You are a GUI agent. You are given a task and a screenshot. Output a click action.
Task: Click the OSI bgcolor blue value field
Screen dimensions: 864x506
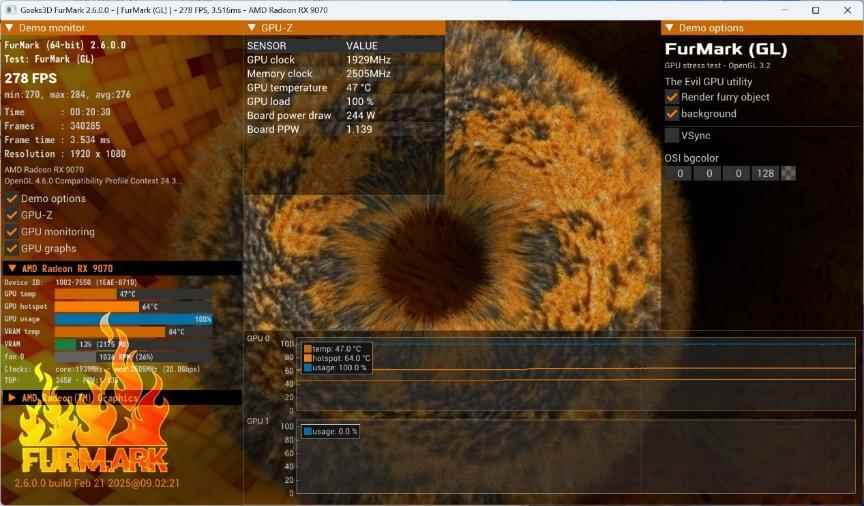[738, 173]
